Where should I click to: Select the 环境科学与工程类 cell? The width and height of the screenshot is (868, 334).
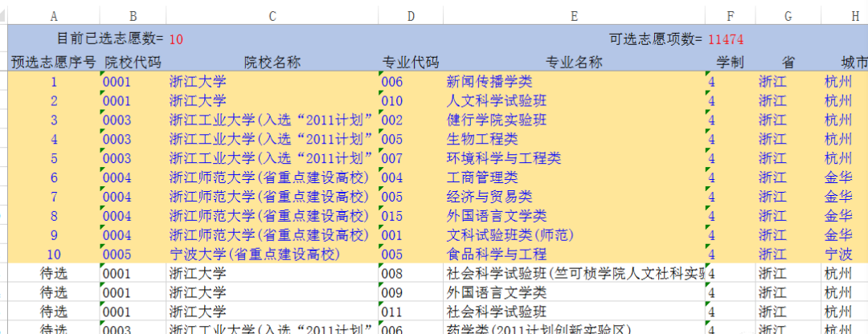[503, 158]
